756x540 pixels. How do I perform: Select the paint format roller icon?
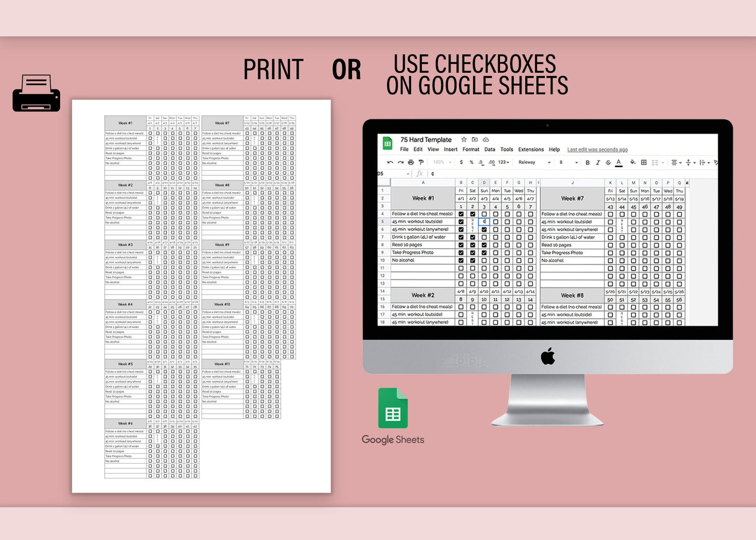coord(421,163)
